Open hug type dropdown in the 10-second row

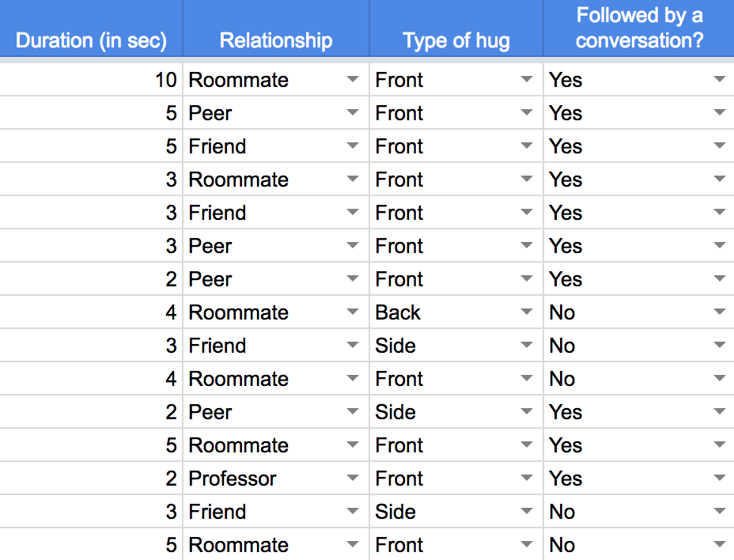click(527, 79)
